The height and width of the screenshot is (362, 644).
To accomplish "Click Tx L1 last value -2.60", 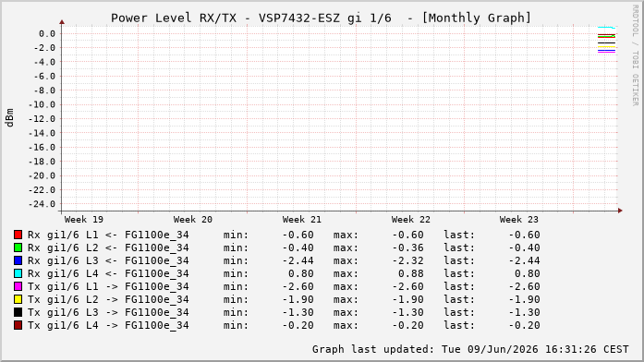I will point(524,286).
